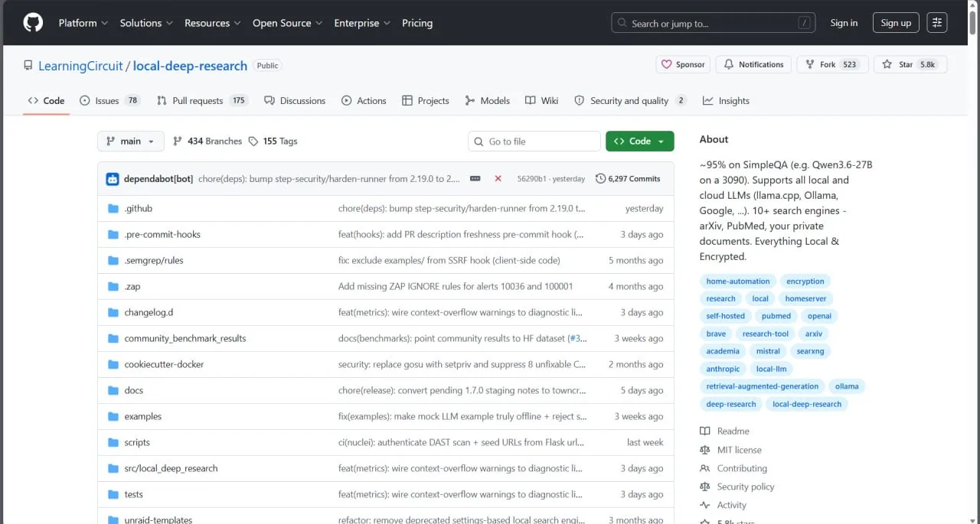Open commit hash 56290b1 link
Viewport: 980px width, 524px height.
tap(532, 179)
